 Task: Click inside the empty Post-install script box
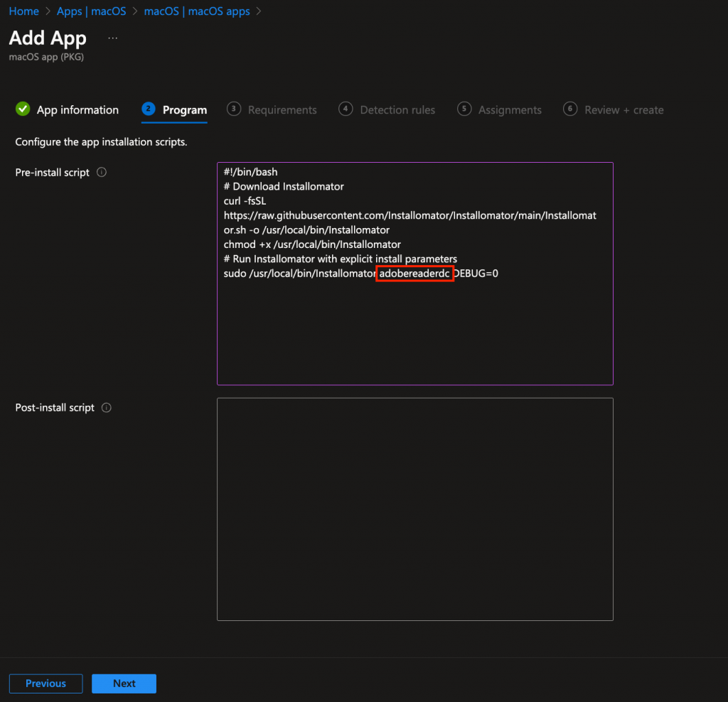(414, 508)
